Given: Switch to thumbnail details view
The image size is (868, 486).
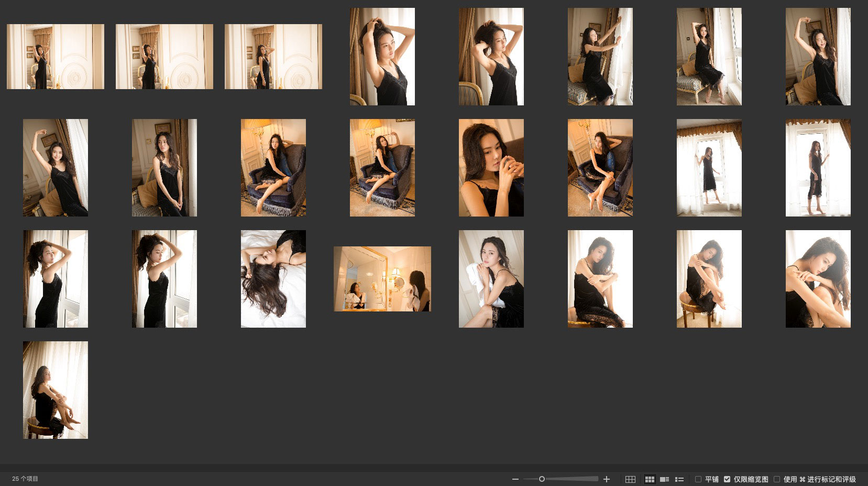Looking at the screenshot, I should 664,479.
